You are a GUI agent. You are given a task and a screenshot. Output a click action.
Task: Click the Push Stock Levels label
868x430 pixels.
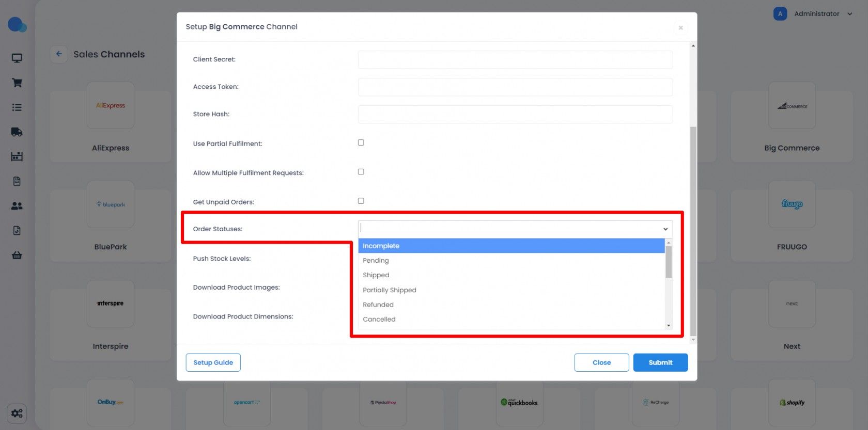[222, 259]
